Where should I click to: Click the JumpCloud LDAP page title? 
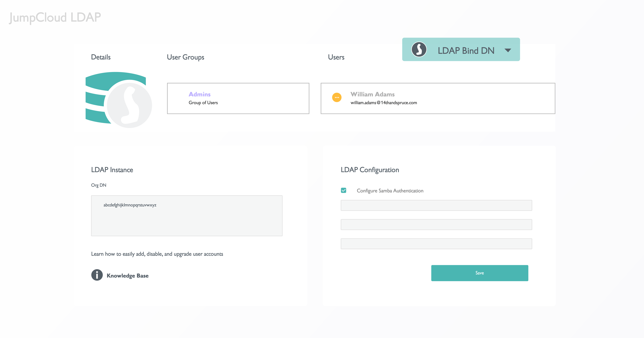pos(55,17)
